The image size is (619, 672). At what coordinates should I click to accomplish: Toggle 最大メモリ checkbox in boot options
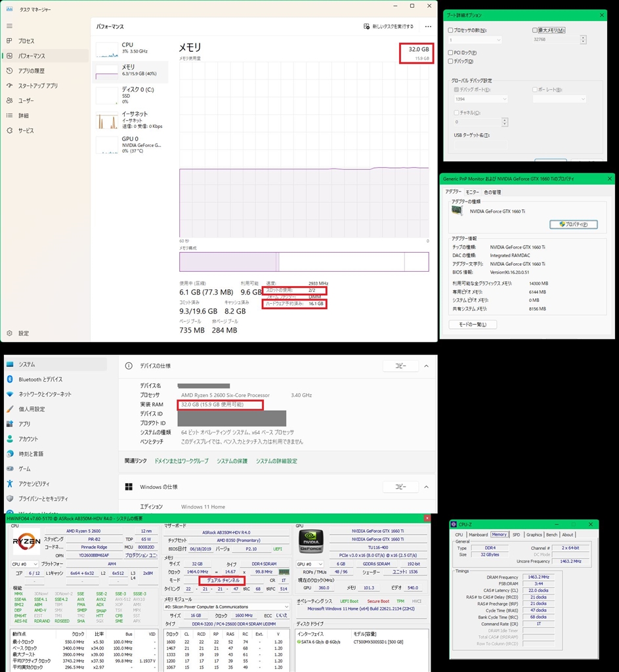pyautogui.click(x=534, y=30)
